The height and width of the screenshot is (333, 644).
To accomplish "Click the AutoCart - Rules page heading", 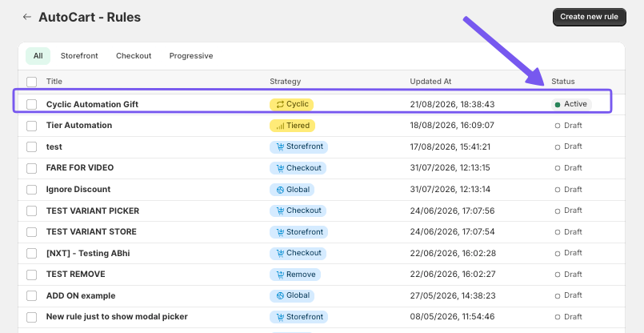I will pos(90,18).
